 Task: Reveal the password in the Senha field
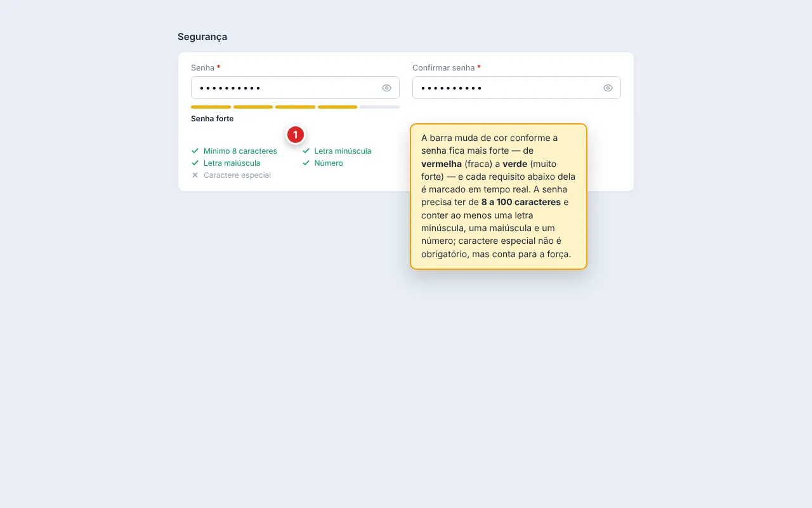coord(386,88)
